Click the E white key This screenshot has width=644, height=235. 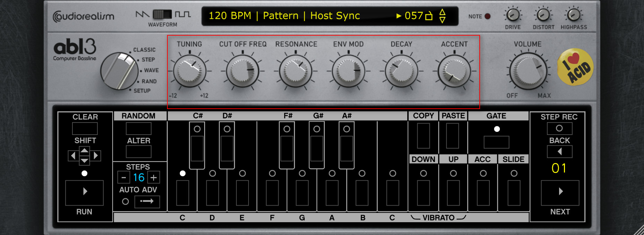point(242,192)
